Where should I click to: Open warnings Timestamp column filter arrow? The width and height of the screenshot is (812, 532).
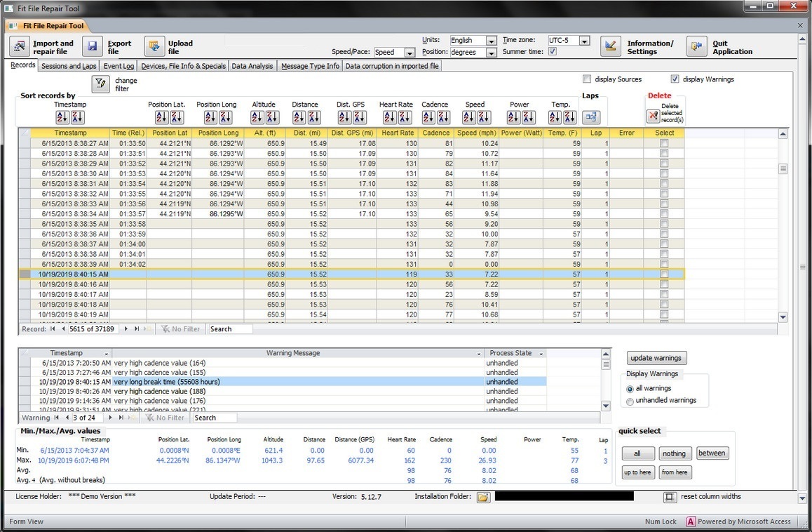coord(106,354)
